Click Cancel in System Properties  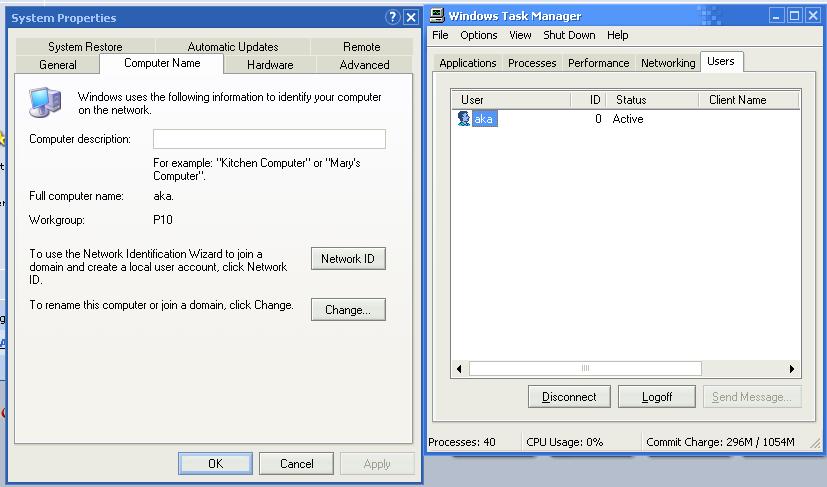coord(296,463)
